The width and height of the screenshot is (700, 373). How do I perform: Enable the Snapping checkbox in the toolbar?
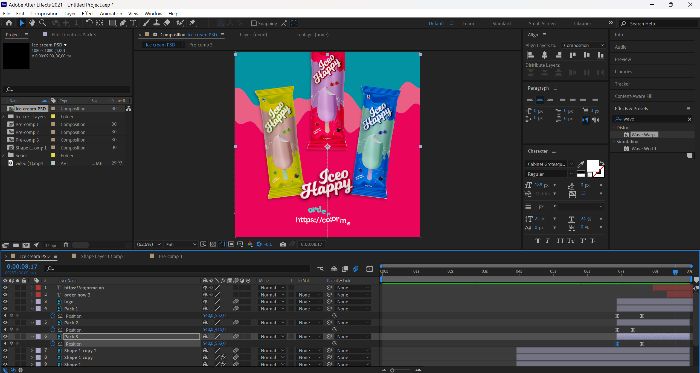[x=254, y=23]
